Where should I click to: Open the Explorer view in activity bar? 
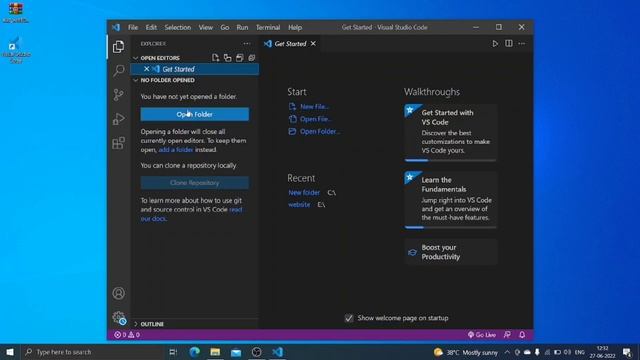coord(118,47)
